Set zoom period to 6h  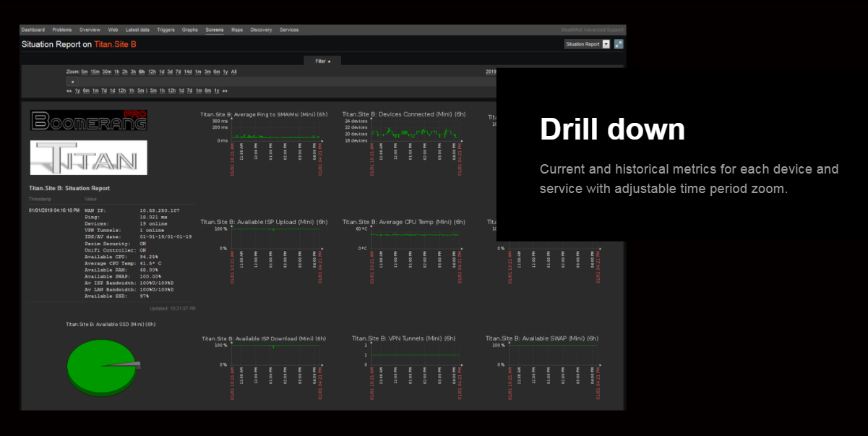[x=140, y=72]
